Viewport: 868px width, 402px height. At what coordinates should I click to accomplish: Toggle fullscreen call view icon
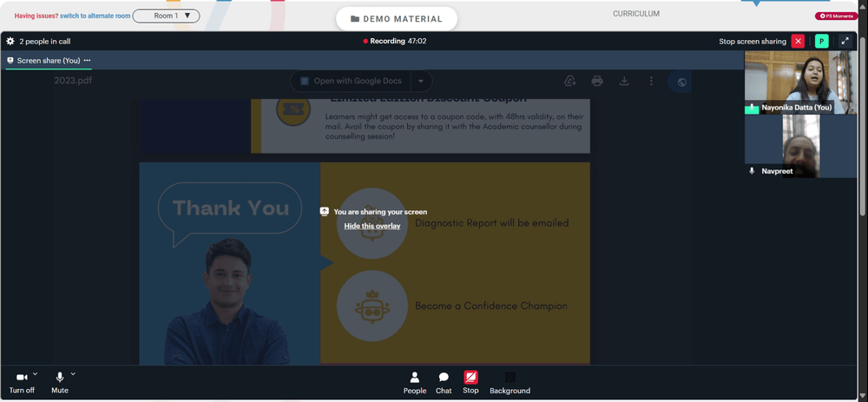tap(845, 42)
